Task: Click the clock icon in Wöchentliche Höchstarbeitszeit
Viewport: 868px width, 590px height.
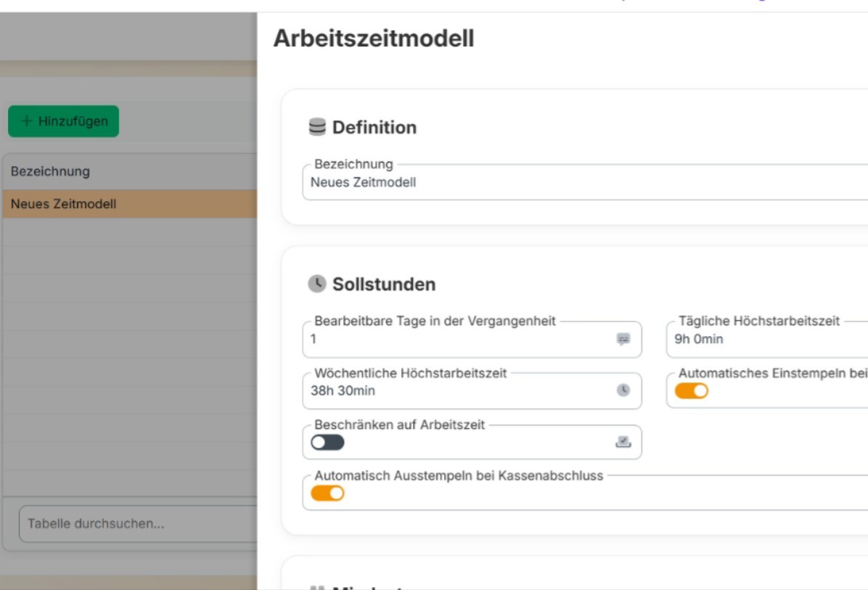Action: [623, 390]
